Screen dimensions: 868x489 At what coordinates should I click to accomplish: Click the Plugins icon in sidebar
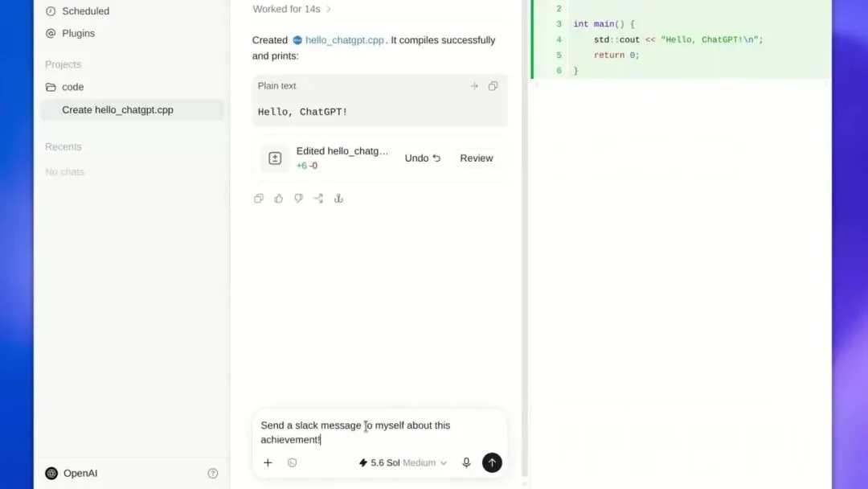[51, 33]
